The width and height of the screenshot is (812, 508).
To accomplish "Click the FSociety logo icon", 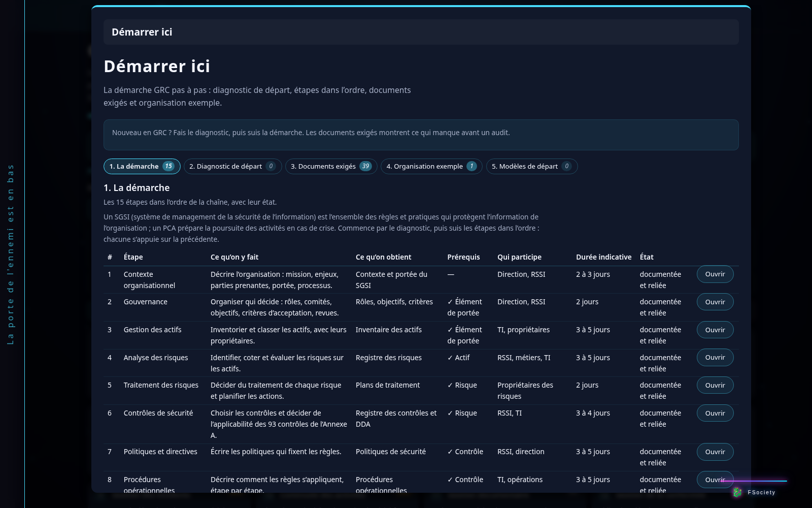I will click(x=737, y=492).
